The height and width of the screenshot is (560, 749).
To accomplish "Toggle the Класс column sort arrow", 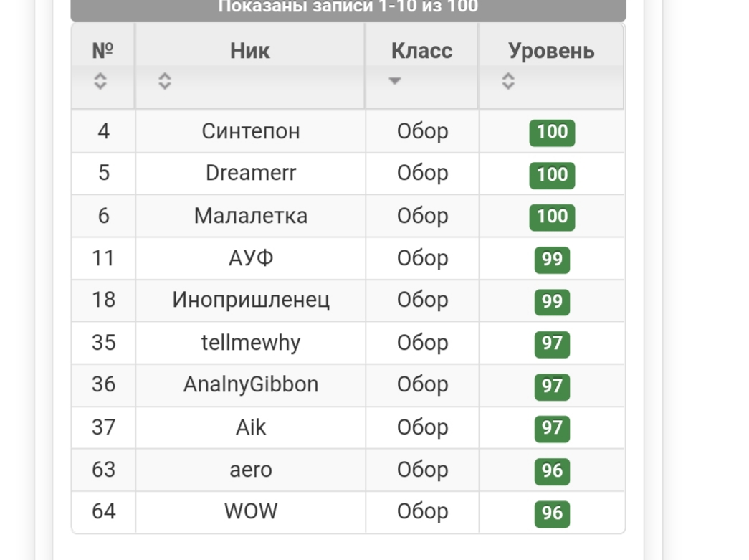I will click(394, 81).
